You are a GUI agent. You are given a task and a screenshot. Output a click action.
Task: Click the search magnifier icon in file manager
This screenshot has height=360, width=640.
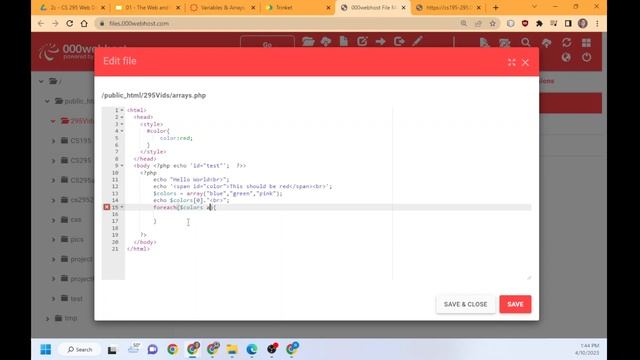pyautogui.click(x=526, y=42)
